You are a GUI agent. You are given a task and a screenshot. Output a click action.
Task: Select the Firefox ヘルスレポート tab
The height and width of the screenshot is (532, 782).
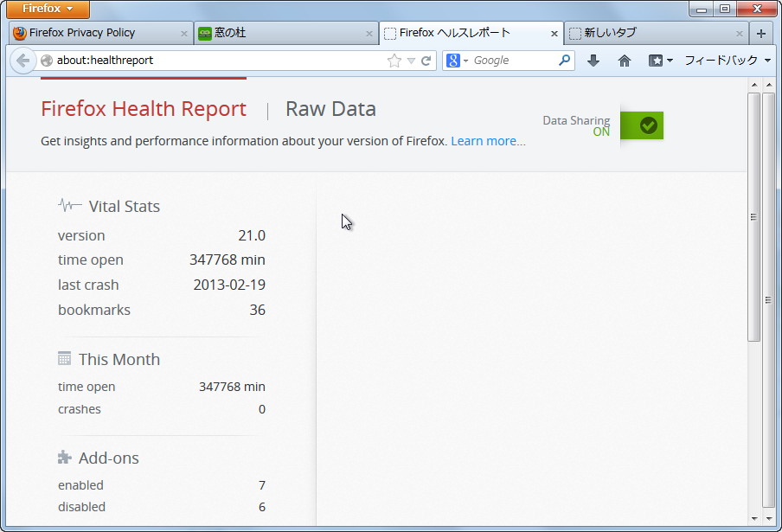click(471, 33)
